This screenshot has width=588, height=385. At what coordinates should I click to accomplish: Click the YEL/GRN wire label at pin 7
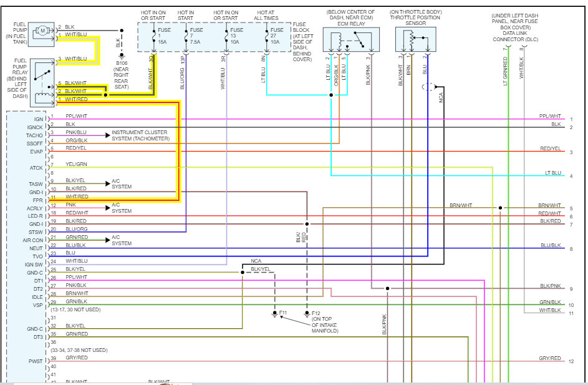(76, 164)
